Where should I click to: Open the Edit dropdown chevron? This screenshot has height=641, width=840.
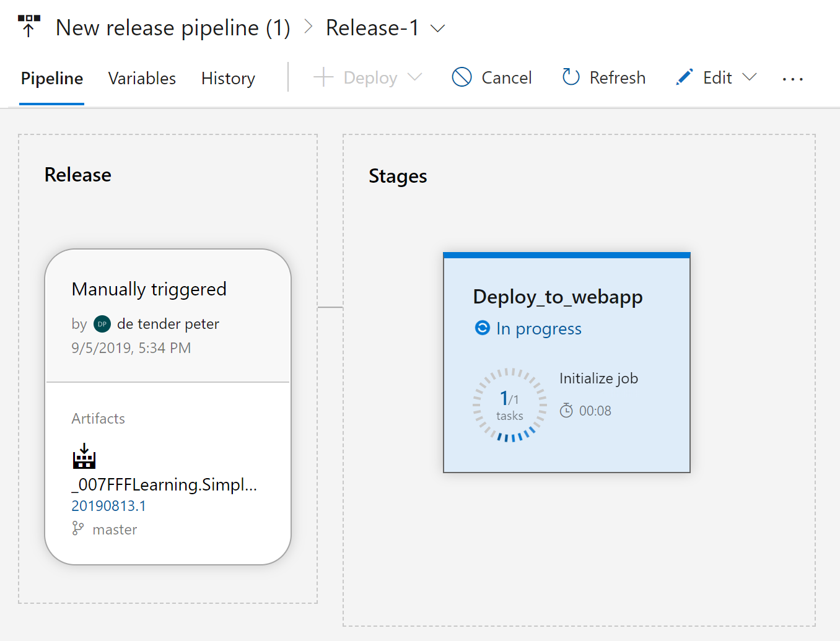pos(750,77)
